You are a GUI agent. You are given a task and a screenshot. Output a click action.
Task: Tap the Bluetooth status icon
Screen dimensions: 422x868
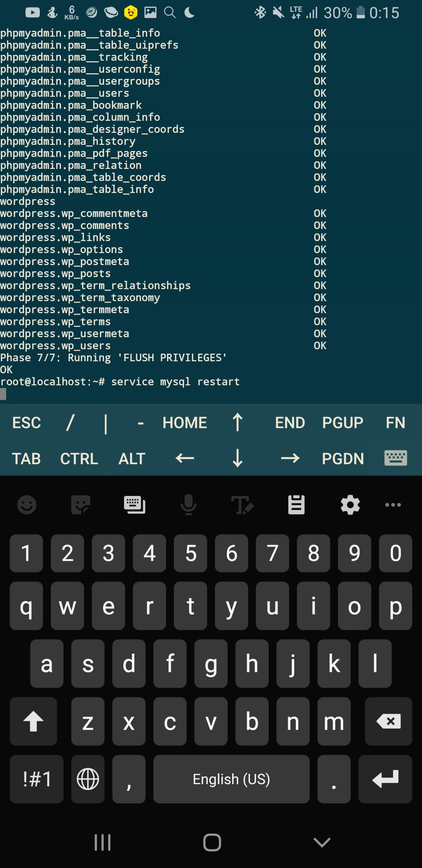260,13
